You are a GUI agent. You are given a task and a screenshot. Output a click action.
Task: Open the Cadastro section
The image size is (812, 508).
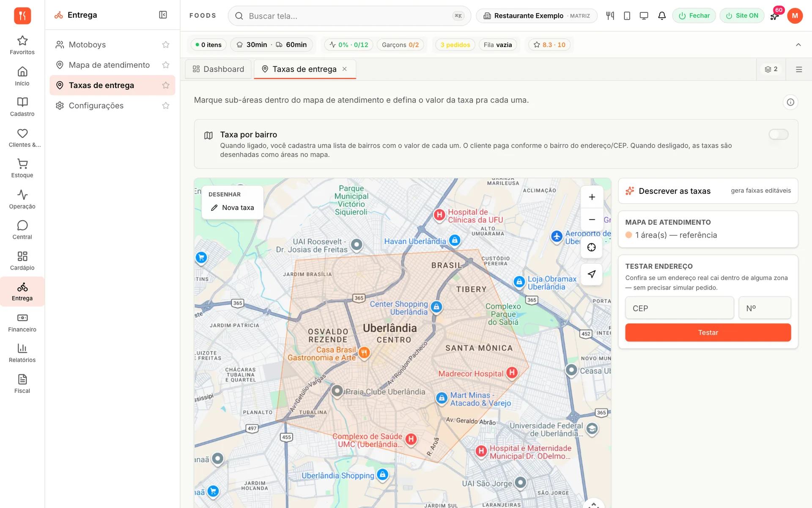coord(22,107)
